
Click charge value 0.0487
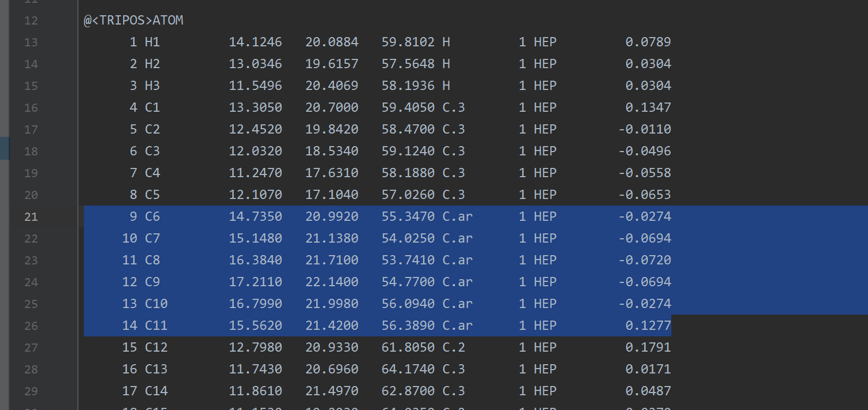(x=648, y=391)
